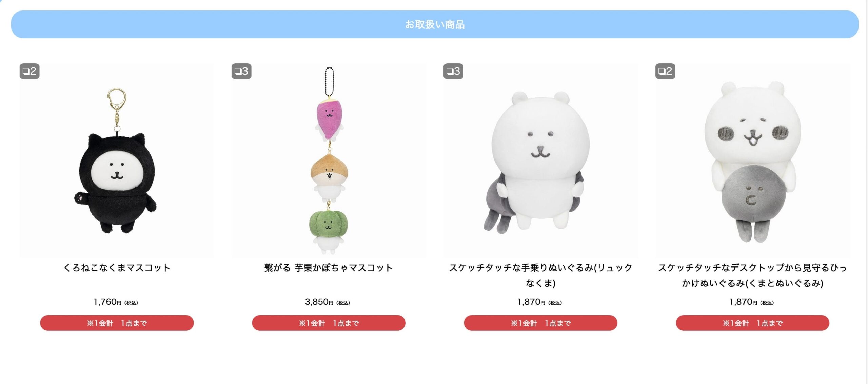Click the 3-image badge on リュックなくま plush
The height and width of the screenshot is (384, 868).
coord(453,71)
